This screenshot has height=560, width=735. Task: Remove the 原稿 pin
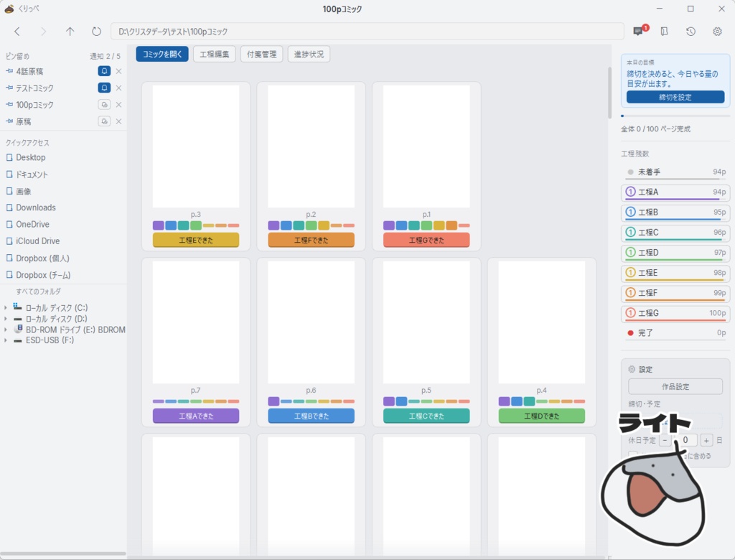point(118,121)
